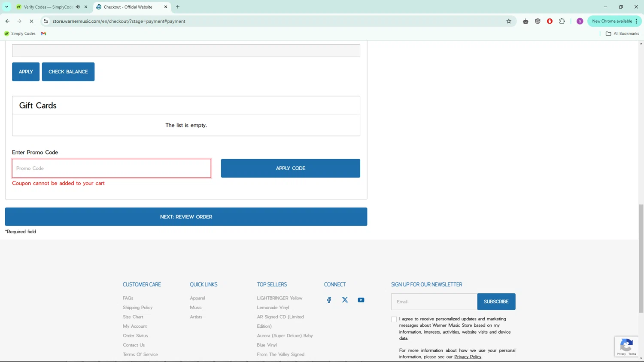Viewport: 644px width, 362px height.
Task: Mute the Verify Codes tab audio
Action: tap(78, 7)
